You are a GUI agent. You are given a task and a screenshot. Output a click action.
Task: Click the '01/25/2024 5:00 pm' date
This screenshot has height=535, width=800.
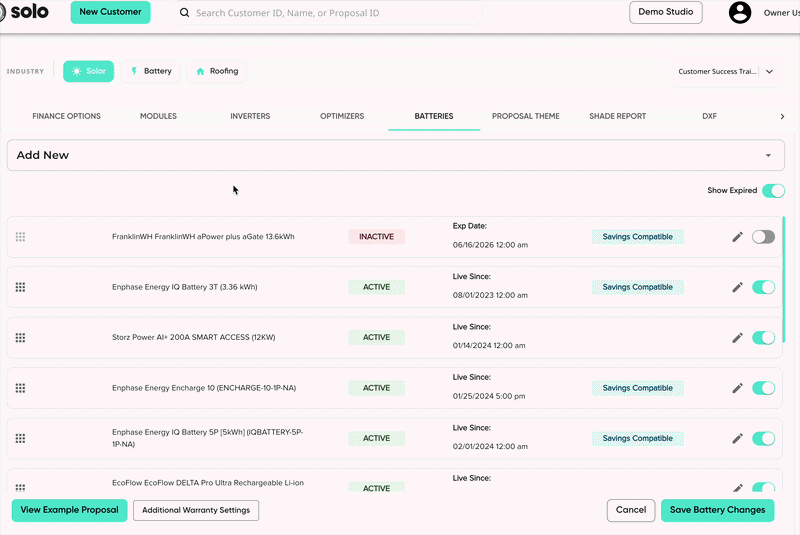point(489,396)
